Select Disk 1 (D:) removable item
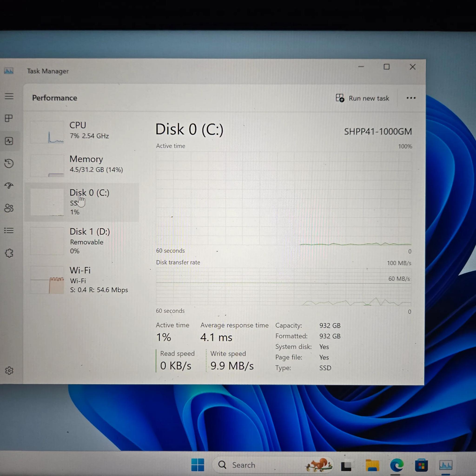 click(81, 241)
